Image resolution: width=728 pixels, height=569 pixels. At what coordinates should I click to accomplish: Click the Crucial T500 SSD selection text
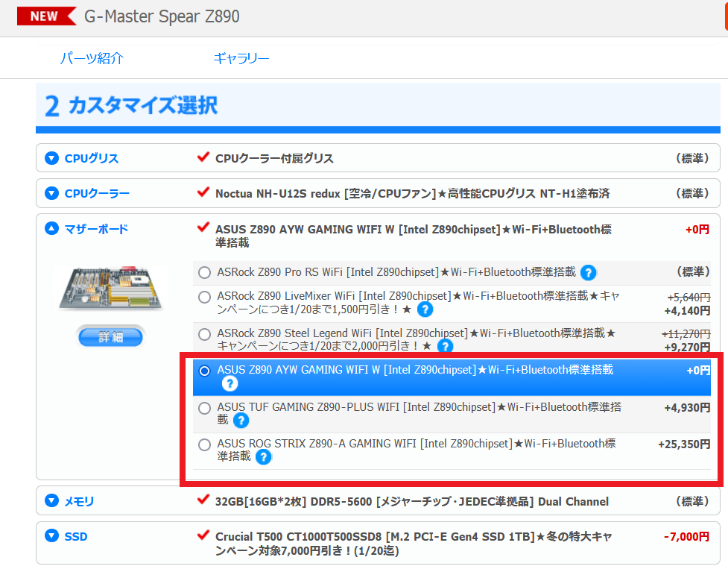tap(414, 544)
